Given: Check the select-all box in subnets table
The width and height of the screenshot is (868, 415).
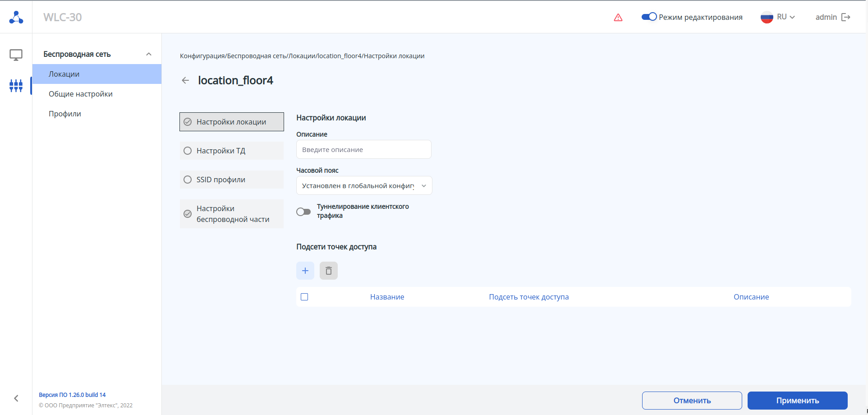Looking at the screenshot, I should point(304,297).
